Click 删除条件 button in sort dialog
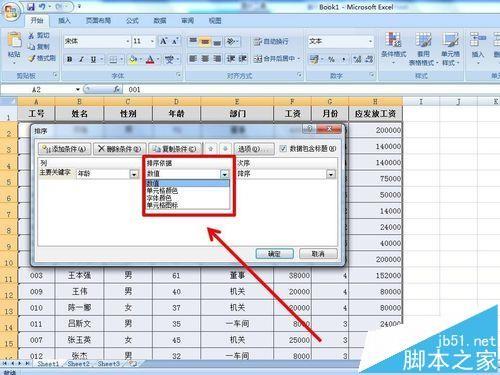The width and height of the screenshot is (500, 375). click(119, 149)
